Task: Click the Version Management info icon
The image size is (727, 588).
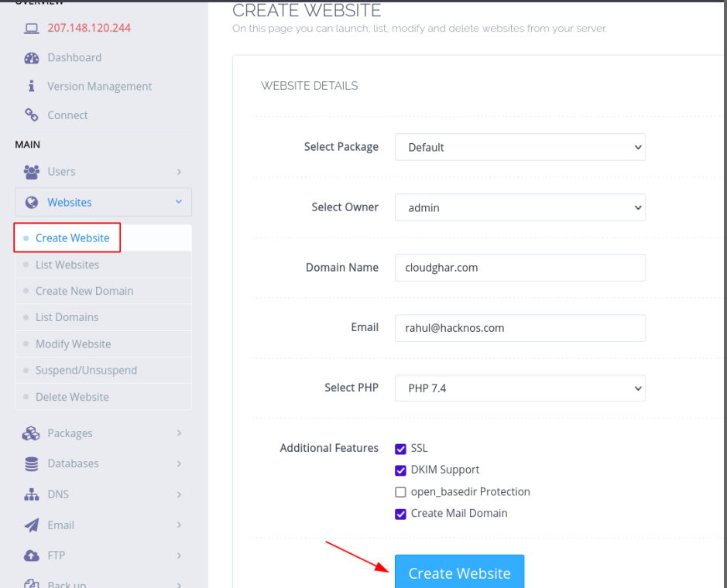Action: pos(32,86)
